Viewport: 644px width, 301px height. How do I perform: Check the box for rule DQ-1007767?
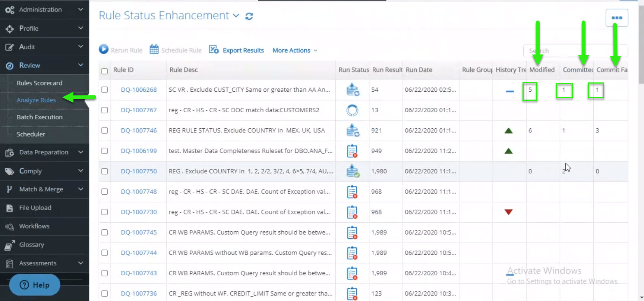tap(105, 110)
